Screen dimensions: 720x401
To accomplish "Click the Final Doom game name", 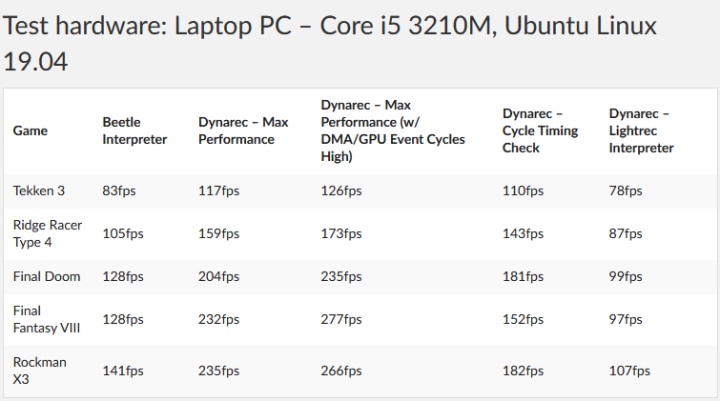I will (x=46, y=276).
